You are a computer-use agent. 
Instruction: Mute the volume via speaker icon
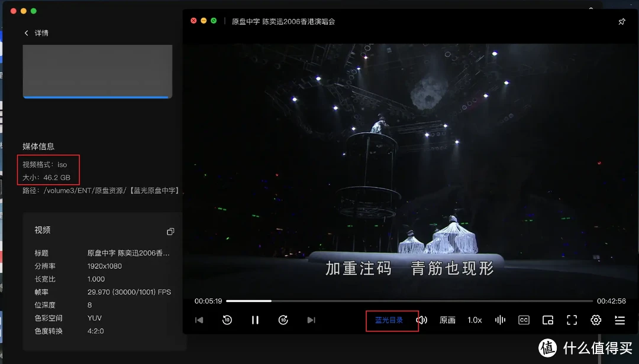[422, 320]
